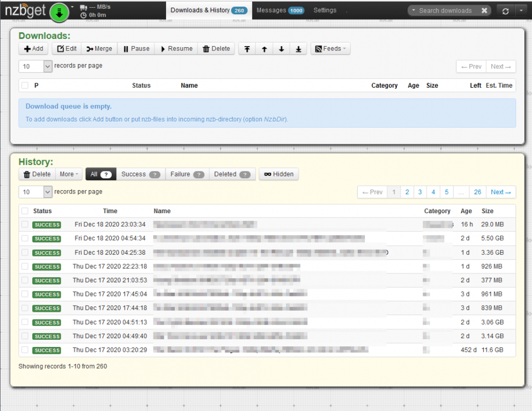532x411 pixels.
Task: Check the row dated Dec 18 2020 04:25:38
Action: click(x=25, y=253)
